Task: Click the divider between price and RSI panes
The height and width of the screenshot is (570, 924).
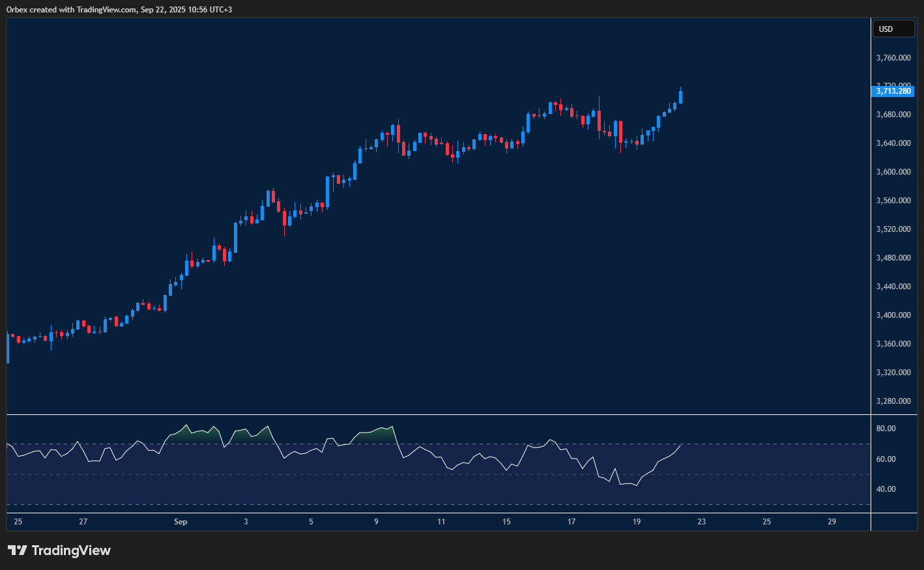Action: pyautogui.click(x=438, y=414)
